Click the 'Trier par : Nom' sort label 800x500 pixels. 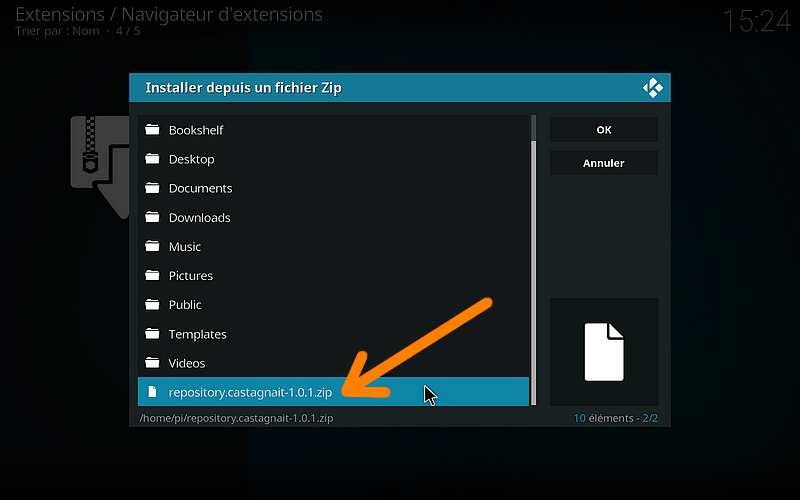[x=57, y=31]
